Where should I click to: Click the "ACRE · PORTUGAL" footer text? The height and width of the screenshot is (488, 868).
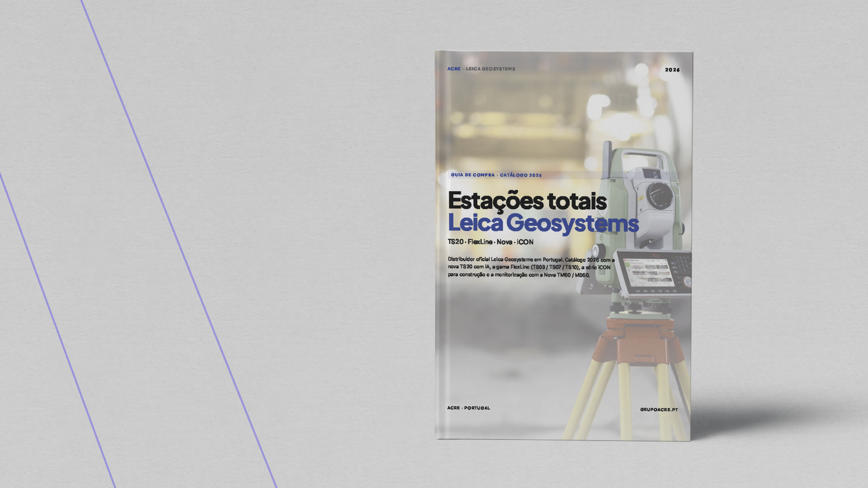click(468, 408)
